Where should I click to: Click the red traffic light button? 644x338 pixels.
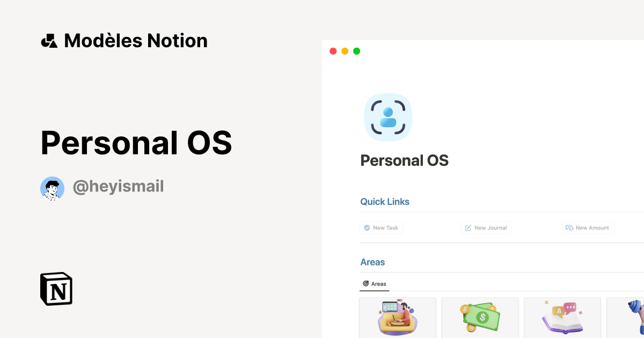pos(333,50)
